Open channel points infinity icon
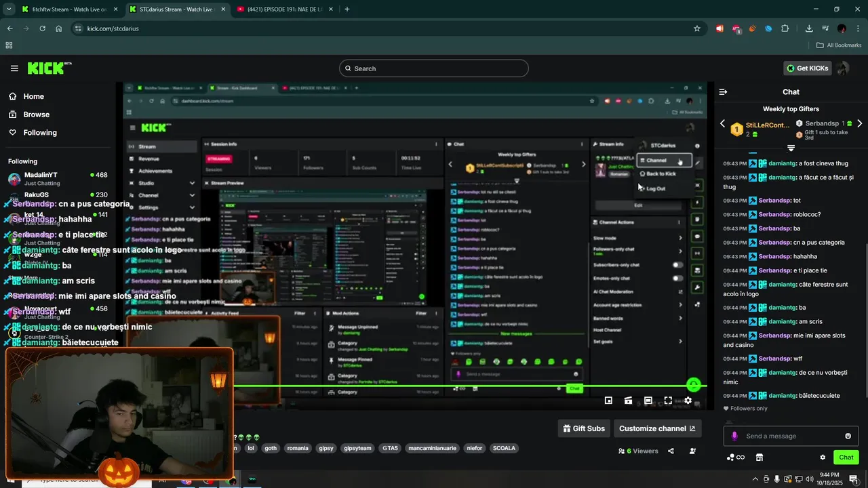 pyautogui.click(x=736, y=457)
